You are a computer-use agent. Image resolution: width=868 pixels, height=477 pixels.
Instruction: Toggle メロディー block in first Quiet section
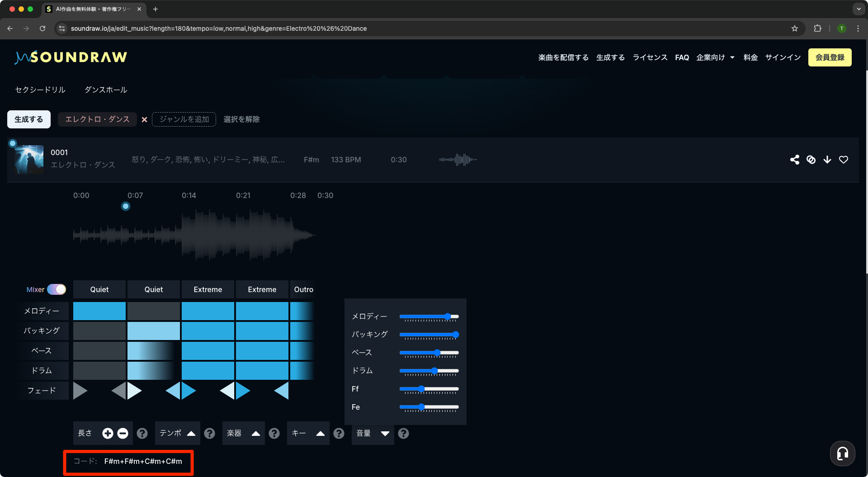point(99,311)
